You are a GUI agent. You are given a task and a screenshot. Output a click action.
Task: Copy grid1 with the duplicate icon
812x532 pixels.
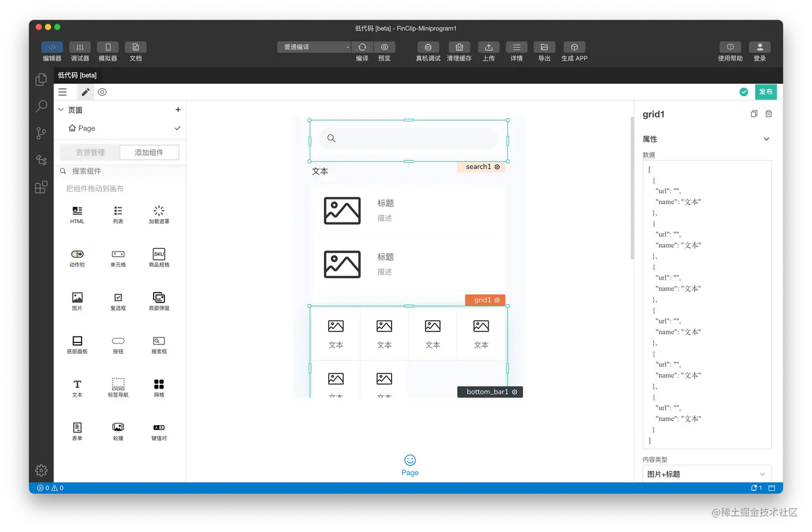(754, 114)
